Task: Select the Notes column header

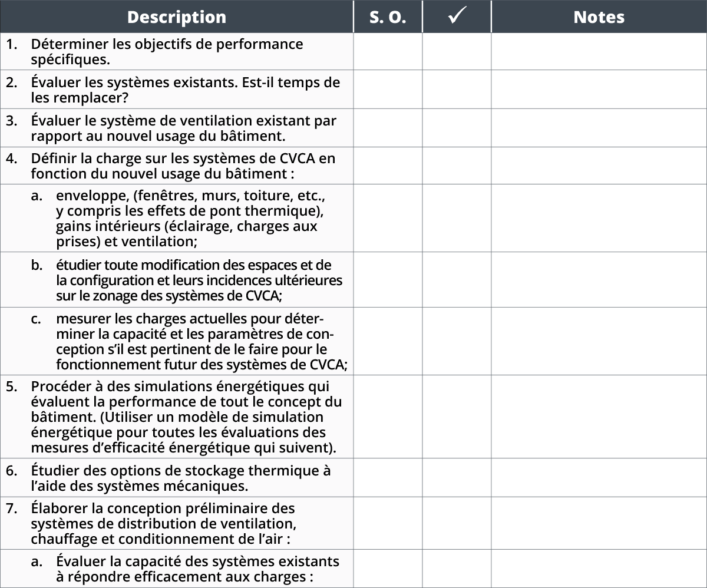Action: coord(599,16)
